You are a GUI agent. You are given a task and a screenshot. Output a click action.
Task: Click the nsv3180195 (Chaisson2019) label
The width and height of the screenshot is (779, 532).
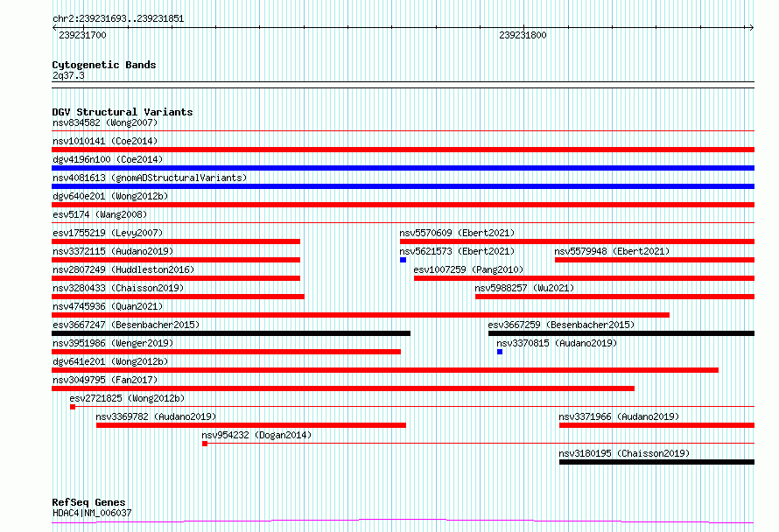(x=624, y=453)
